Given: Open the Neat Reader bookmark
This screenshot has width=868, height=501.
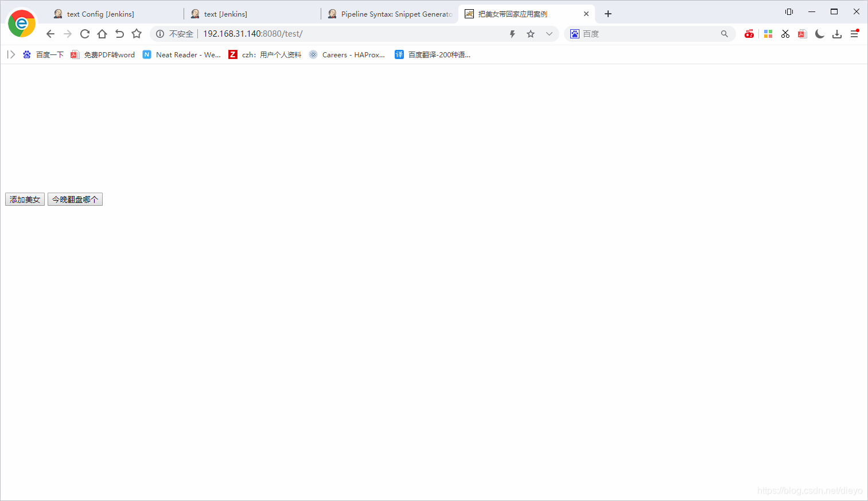Looking at the screenshot, I should pos(182,54).
